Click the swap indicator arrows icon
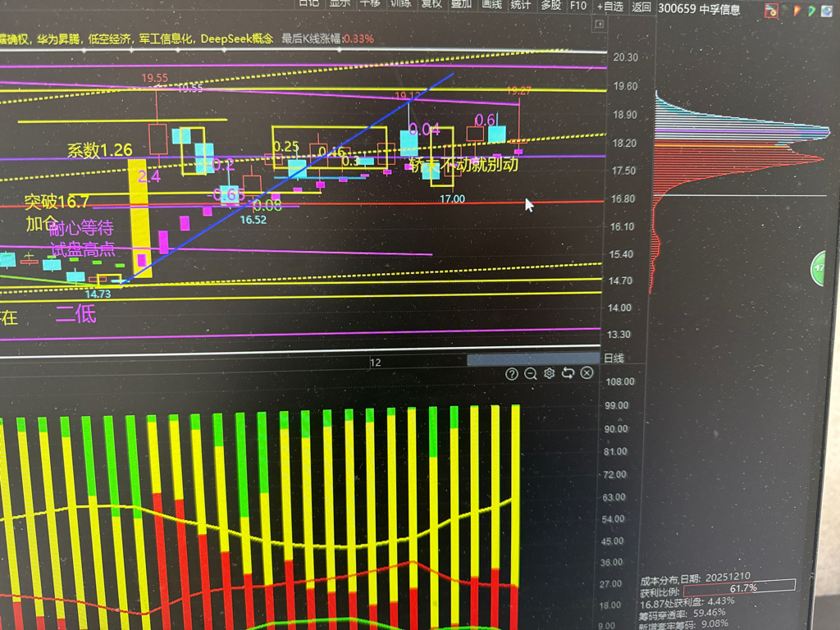Image resolution: width=840 pixels, height=630 pixels. (x=568, y=373)
